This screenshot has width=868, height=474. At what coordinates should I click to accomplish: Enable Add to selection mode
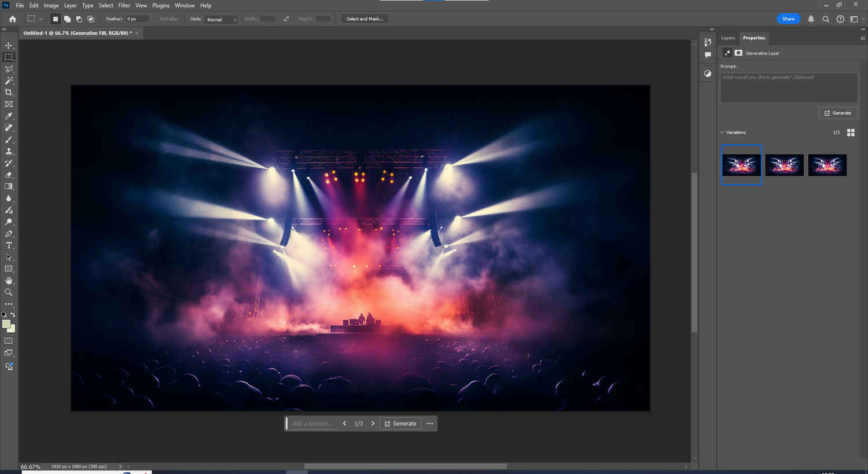[x=67, y=19]
